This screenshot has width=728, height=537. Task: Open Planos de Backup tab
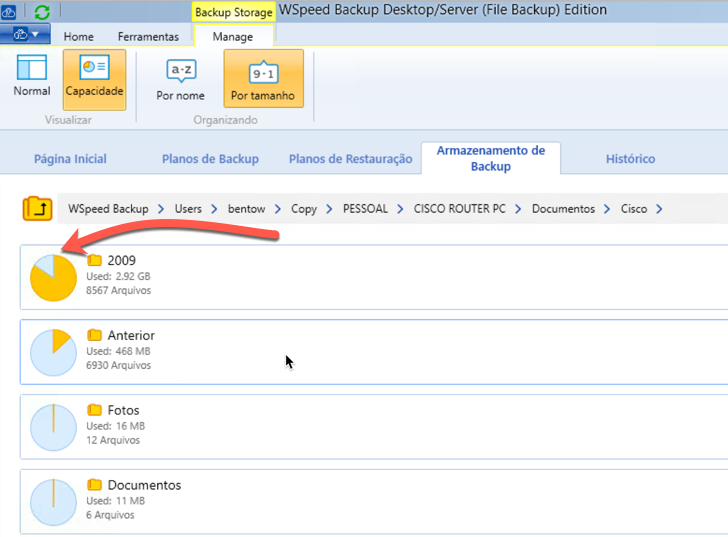(210, 159)
